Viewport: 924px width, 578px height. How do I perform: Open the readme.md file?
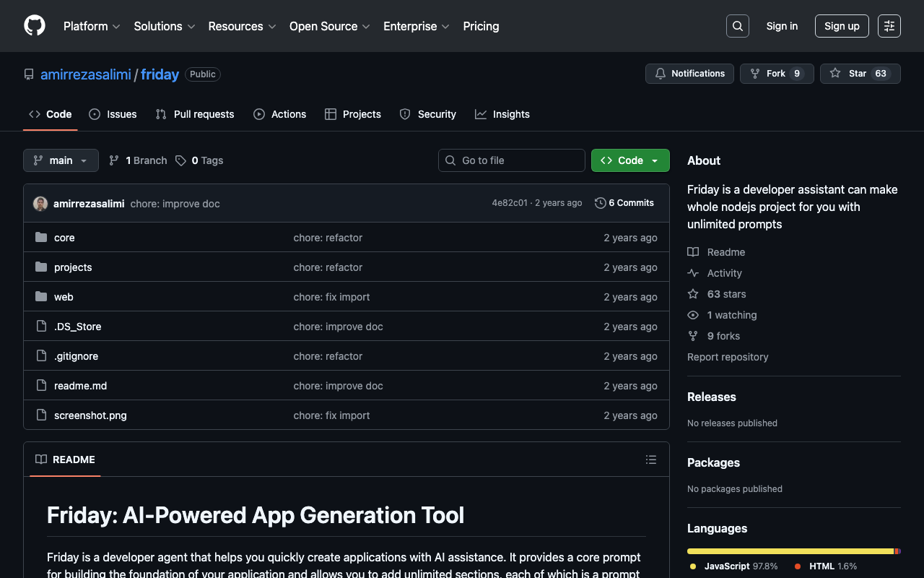tap(80, 386)
